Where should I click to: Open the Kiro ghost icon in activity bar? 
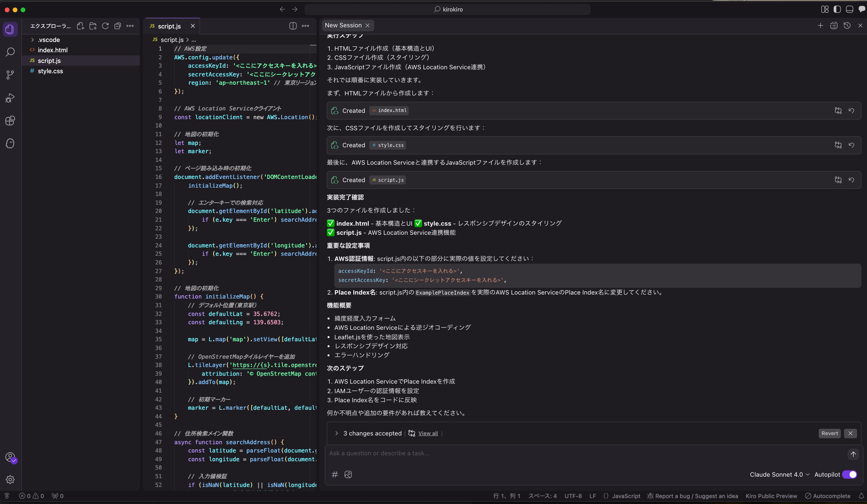(x=10, y=143)
